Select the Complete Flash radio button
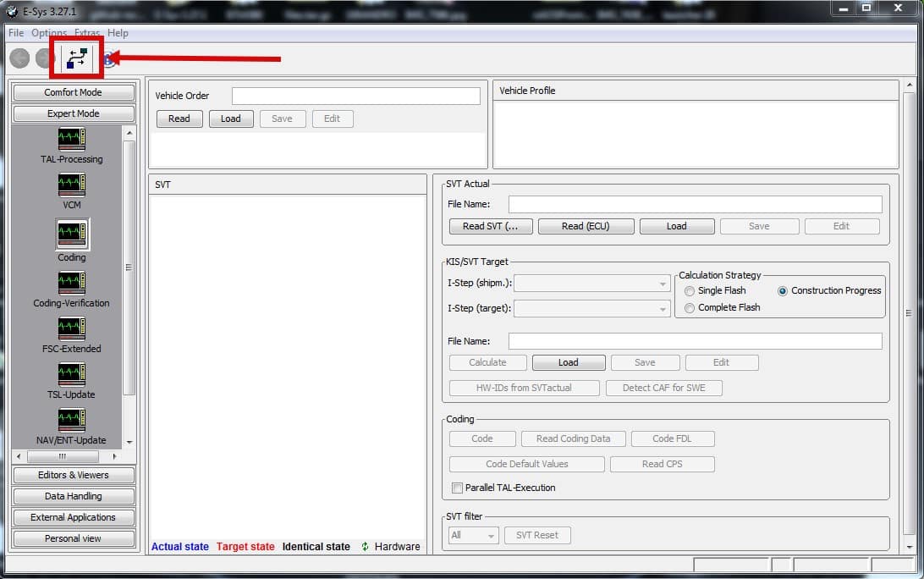The height and width of the screenshot is (579, 924). [x=690, y=308]
